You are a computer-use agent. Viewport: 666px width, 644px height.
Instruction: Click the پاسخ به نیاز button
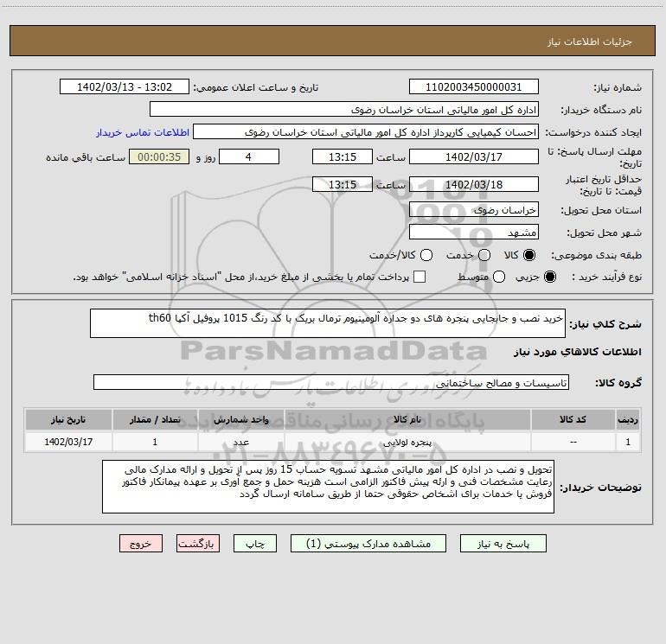[x=503, y=544]
